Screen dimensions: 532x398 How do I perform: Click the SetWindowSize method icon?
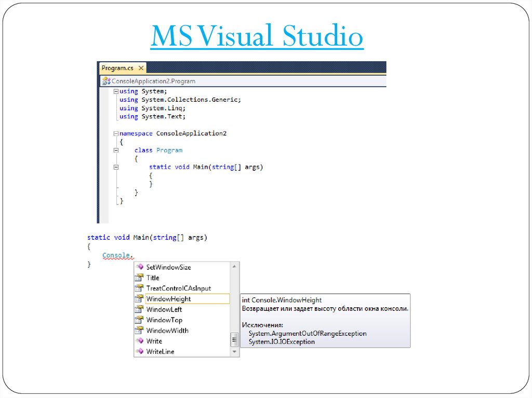(139, 267)
